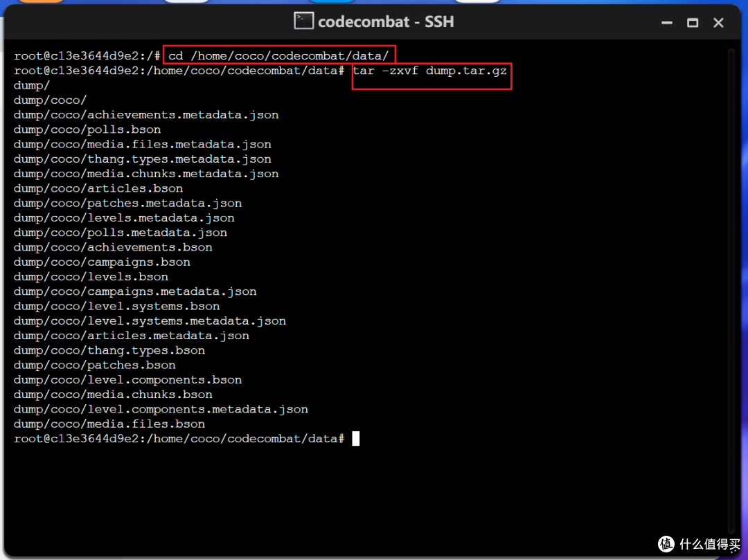The image size is (748, 560).
Task: Click the 'dump/coco/media.files.bson' output line
Action: pyautogui.click(x=109, y=424)
